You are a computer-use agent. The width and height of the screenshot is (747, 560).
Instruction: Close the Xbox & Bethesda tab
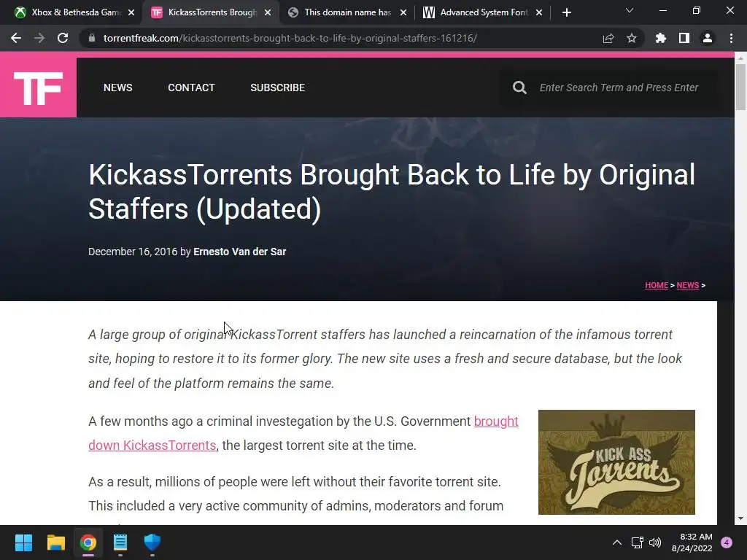click(131, 12)
